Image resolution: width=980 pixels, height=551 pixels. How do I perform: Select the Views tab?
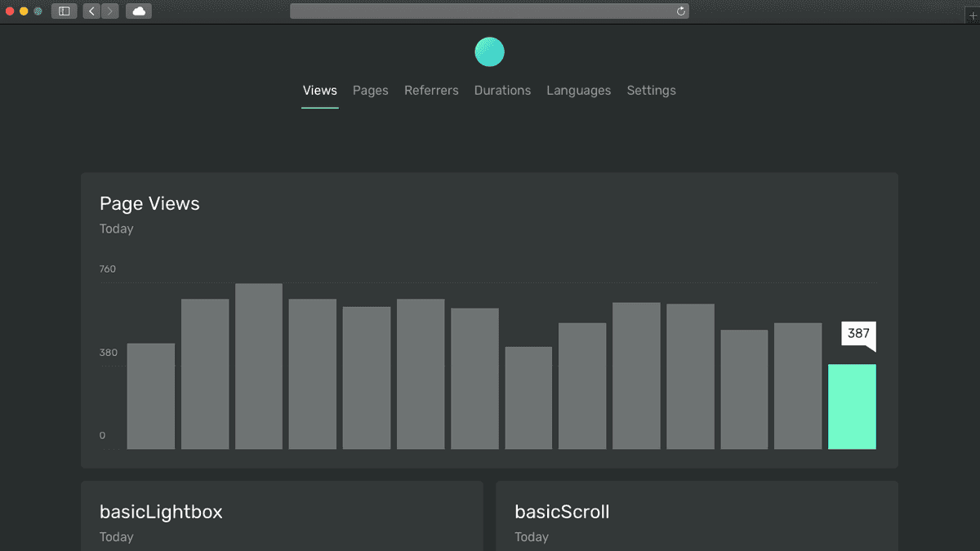click(319, 91)
